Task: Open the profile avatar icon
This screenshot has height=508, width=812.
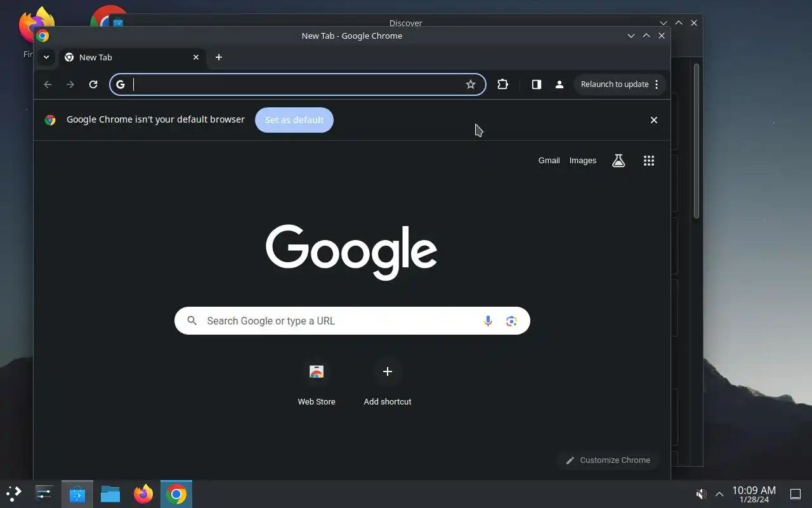Action: tap(560, 84)
